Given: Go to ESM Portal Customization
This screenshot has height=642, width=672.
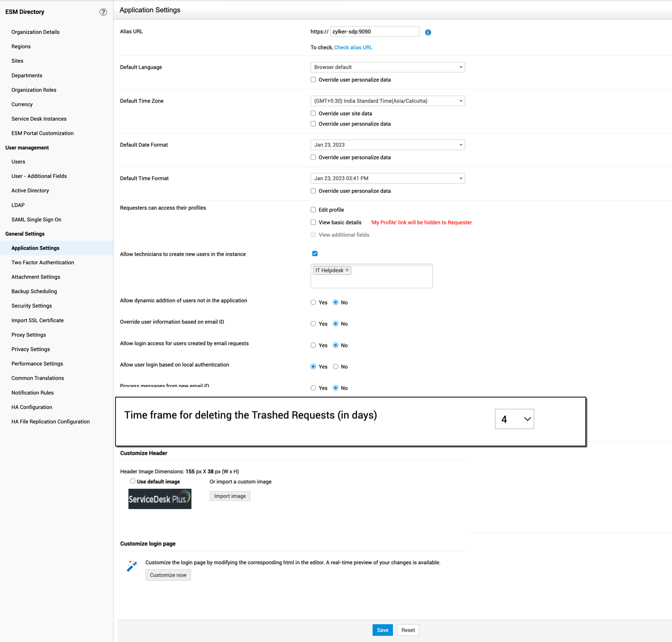Looking at the screenshot, I should (x=43, y=133).
